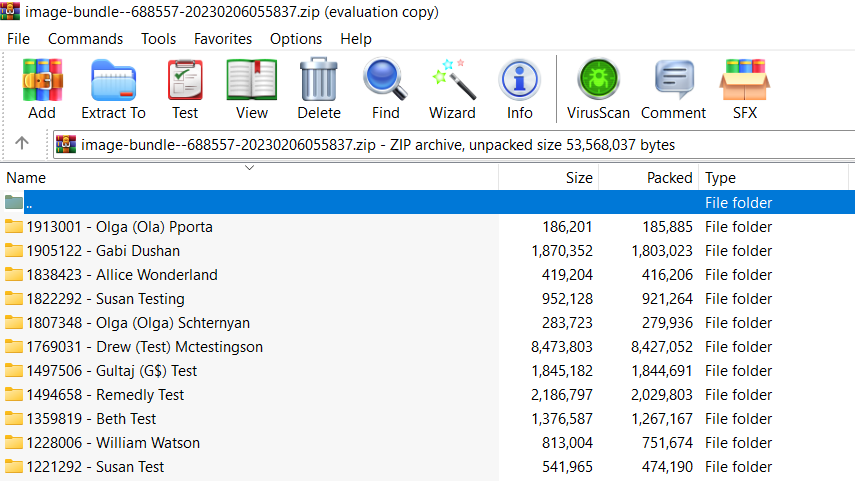The image size is (855, 481).
Task: Click the View book toolbar icon
Action: (252, 80)
